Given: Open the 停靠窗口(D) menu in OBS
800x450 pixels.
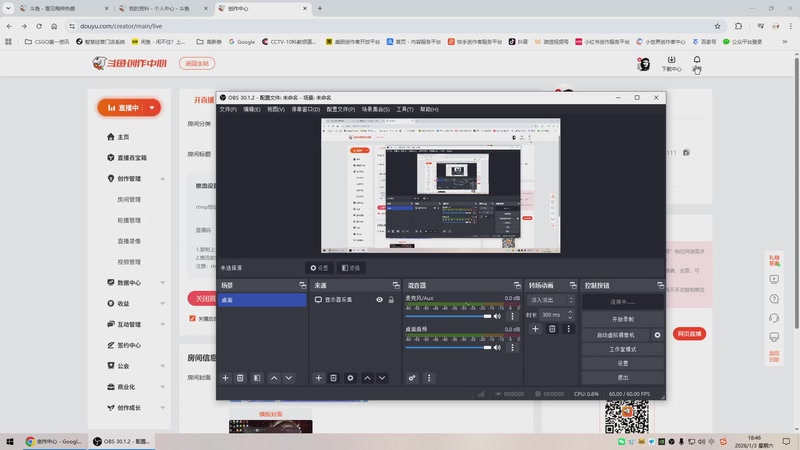Looking at the screenshot, I should tap(306, 109).
